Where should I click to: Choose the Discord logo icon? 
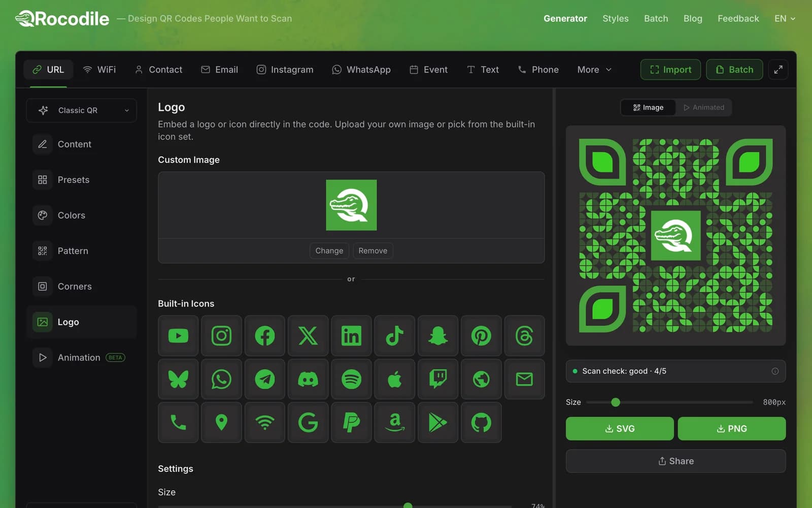coord(308,379)
